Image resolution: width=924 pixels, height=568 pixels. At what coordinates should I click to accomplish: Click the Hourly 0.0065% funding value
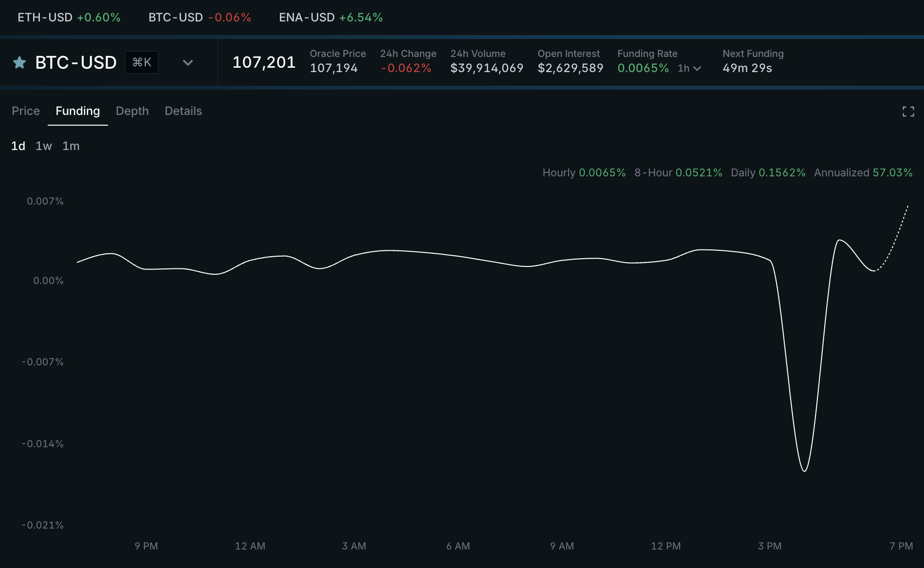coord(602,173)
